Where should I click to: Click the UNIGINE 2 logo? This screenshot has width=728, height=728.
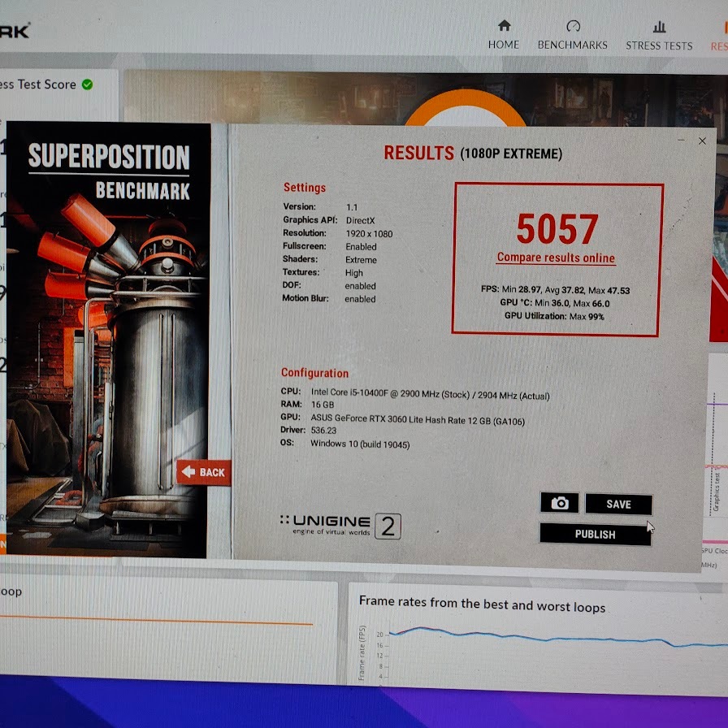340,526
